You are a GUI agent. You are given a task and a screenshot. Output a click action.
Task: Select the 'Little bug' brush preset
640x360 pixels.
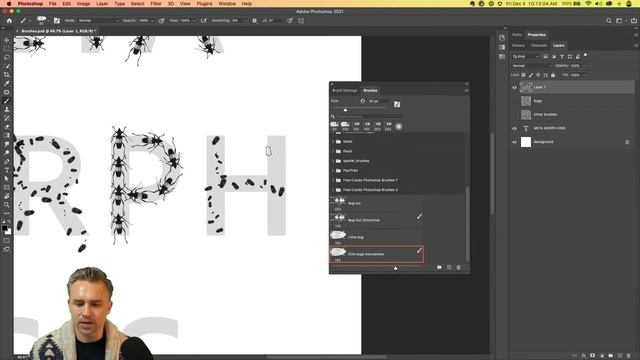pos(376,237)
